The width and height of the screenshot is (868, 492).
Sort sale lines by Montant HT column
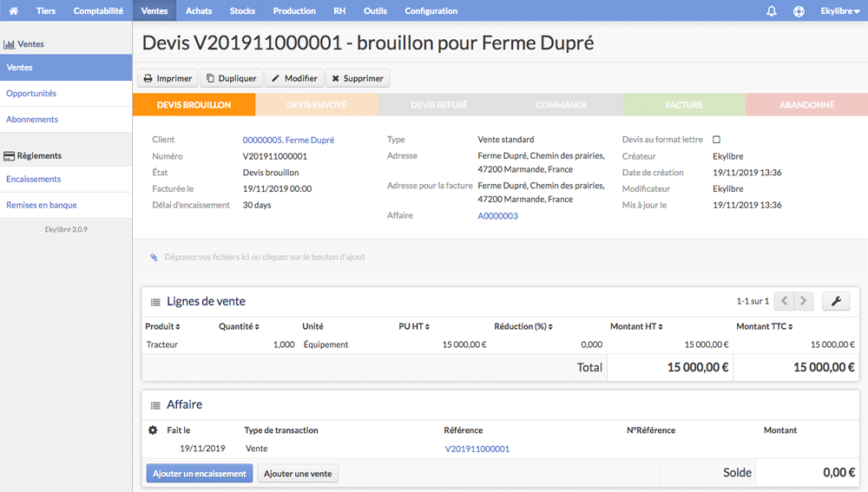point(636,326)
